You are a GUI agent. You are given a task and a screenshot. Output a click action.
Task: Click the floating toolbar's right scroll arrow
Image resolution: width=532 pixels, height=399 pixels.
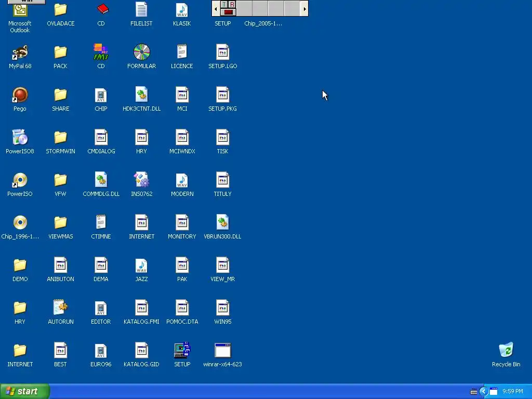tap(304, 9)
